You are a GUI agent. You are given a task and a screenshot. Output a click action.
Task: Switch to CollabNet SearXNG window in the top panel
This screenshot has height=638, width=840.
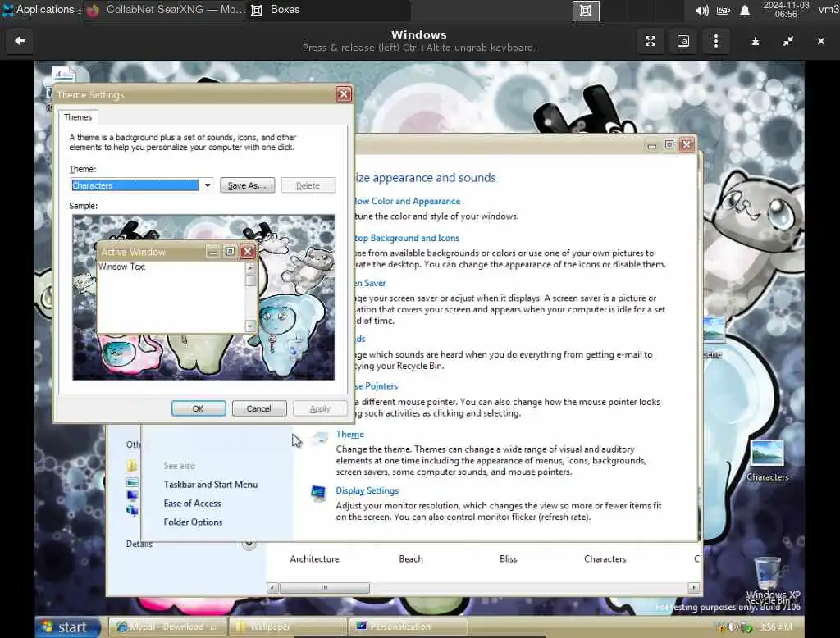166,10
